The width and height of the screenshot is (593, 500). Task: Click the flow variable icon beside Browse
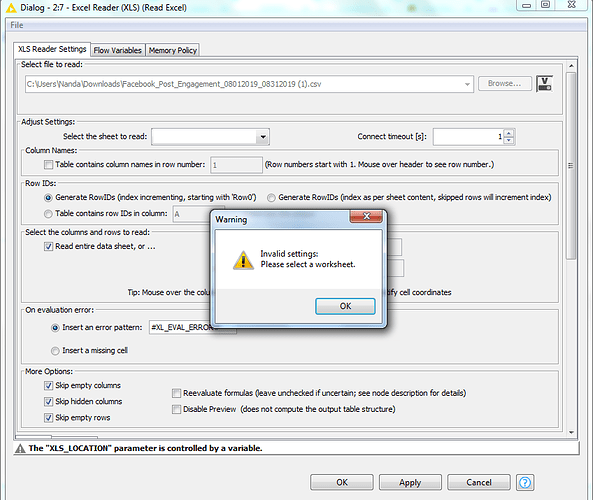point(544,84)
